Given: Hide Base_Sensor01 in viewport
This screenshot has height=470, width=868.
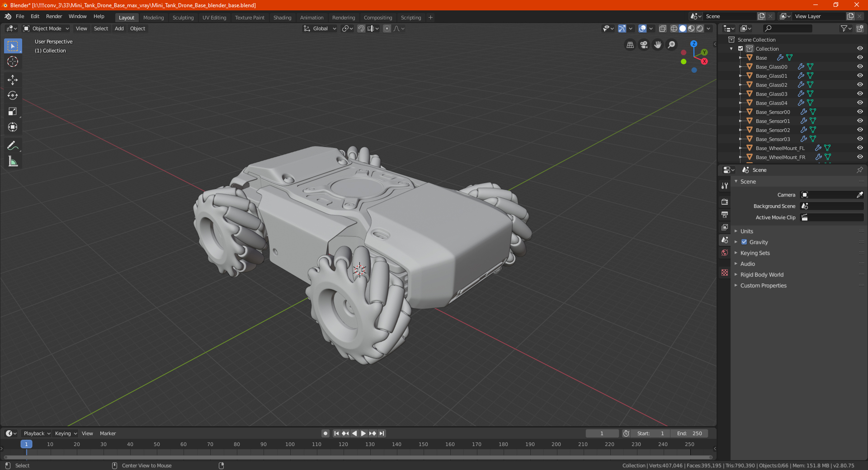Looking at the screenshot, I should 860,121.
